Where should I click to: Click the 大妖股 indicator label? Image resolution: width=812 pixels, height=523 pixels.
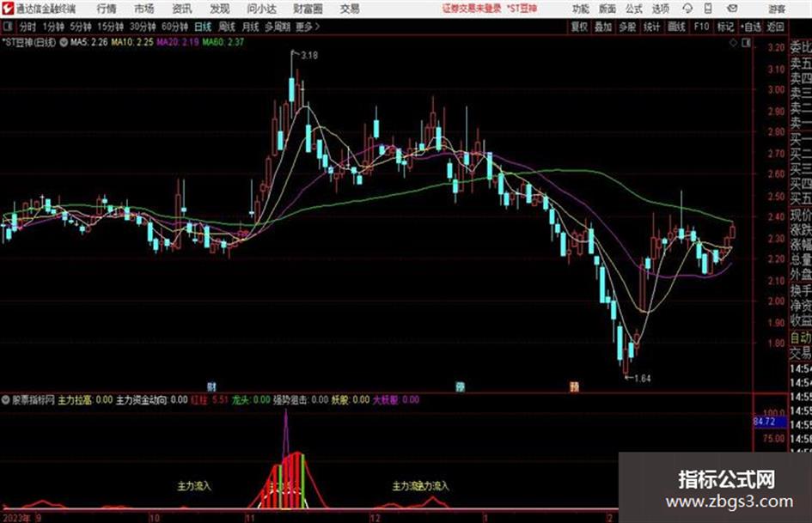396,399
